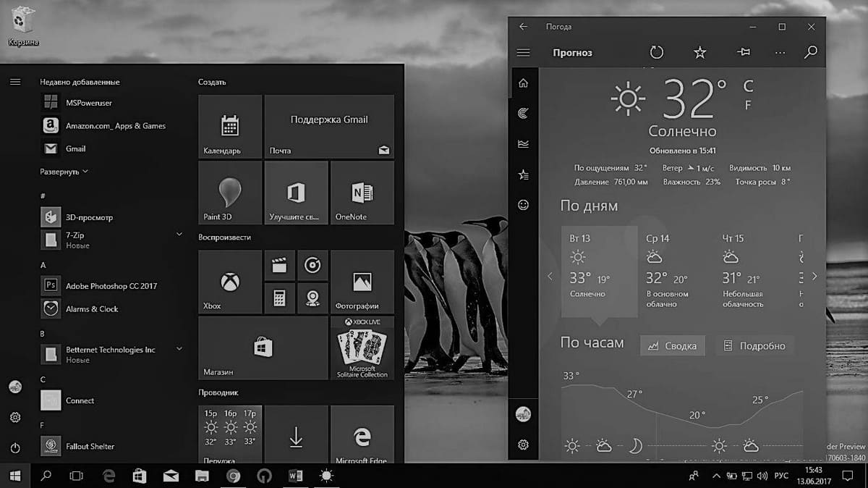The width and height of the screenshot is (868, 488).
Task: Open the Xbox tile
Action: coord(230,282)
